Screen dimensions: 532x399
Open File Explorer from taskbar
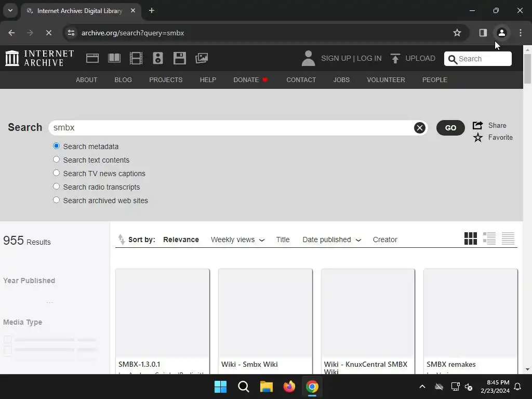point(267,387)
